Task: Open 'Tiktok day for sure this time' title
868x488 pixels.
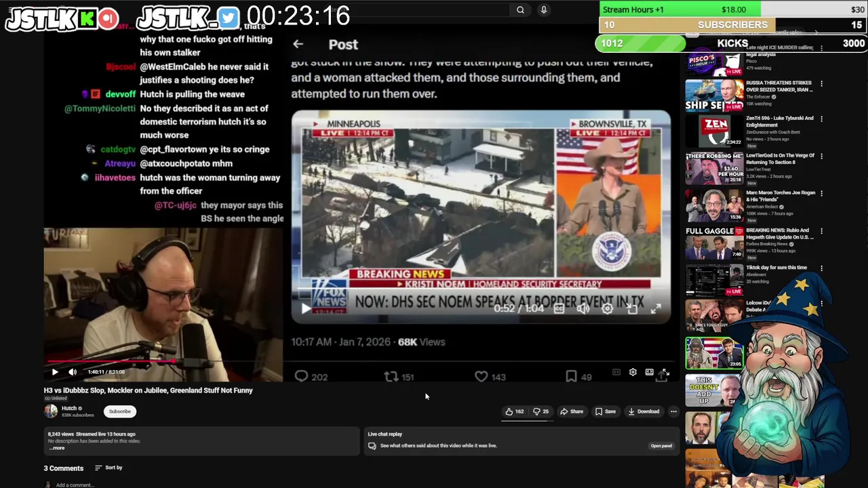Action: (776, 268)
